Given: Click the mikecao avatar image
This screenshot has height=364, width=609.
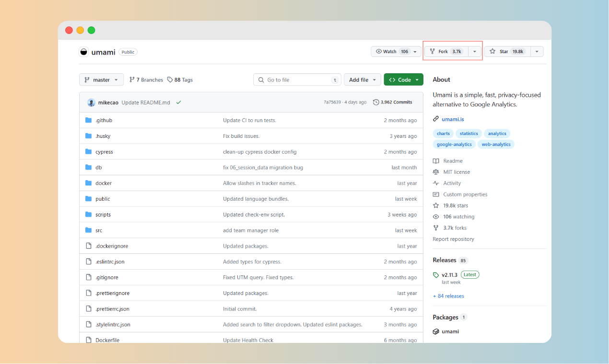Looking at the screenshot, I should coord(91,102).
